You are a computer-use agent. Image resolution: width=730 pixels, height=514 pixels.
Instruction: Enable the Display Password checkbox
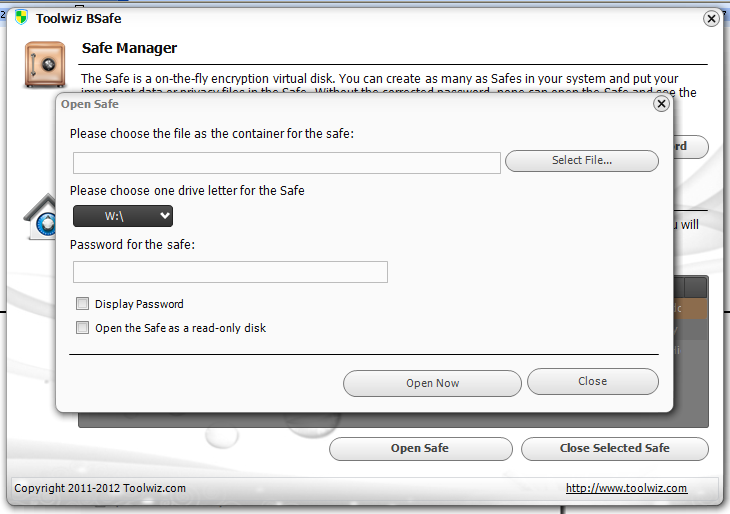tap(82, 304)
